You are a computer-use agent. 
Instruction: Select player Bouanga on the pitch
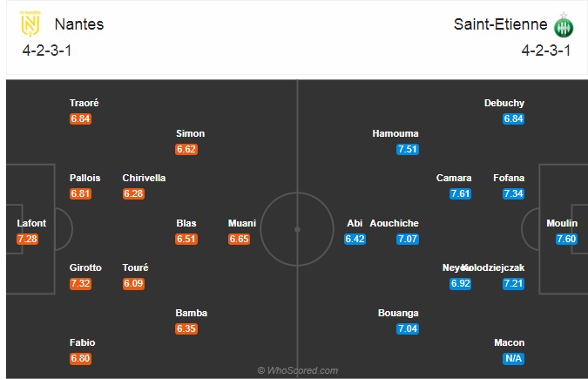tap(398, 313)
